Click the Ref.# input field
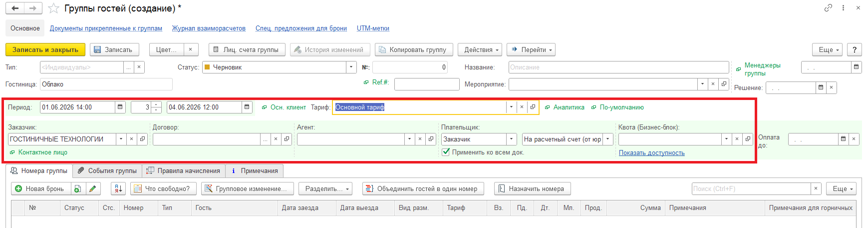Image resolution: width=868 pixels, height=228 pixels. (x=427, y=84)
